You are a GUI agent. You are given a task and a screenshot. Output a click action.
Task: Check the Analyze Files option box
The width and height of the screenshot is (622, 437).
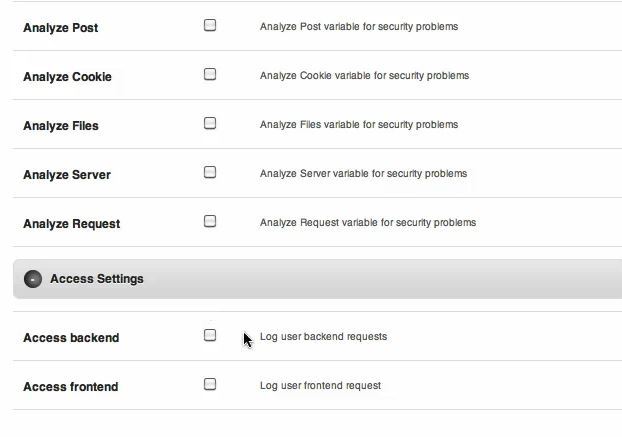(210, 123)
